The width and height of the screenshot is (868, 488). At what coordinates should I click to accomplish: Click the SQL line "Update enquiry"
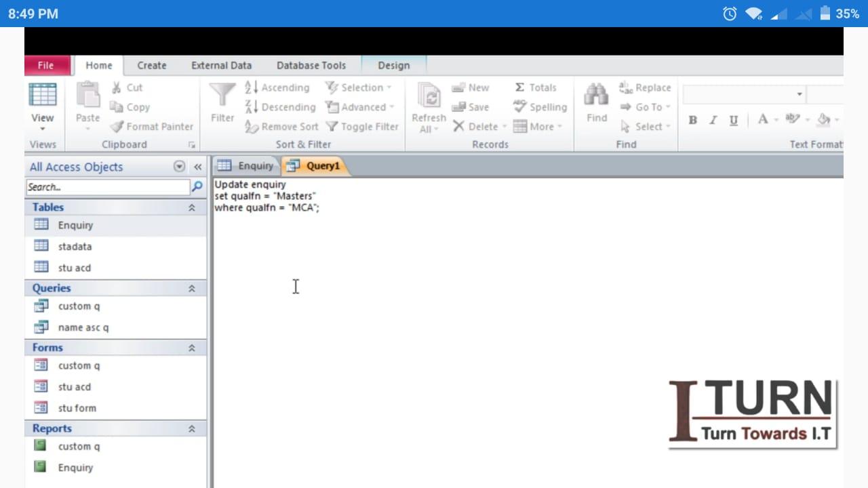click(250, 184)
